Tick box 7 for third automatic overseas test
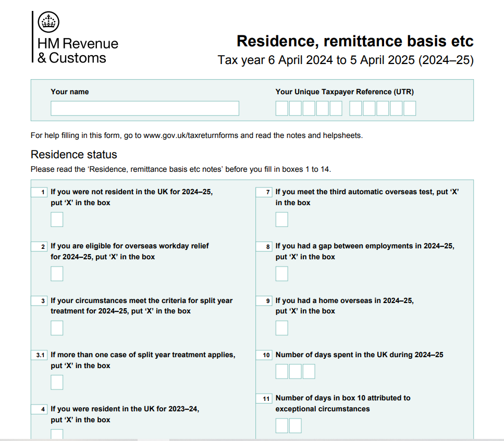This screenshot has width=504, height=441. [x=281, y=220]
